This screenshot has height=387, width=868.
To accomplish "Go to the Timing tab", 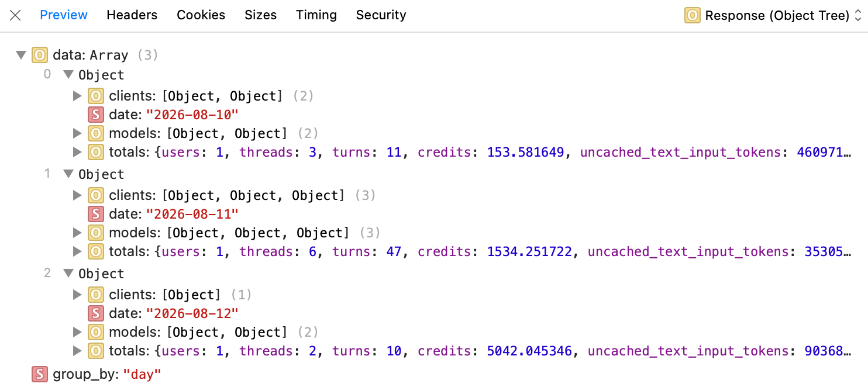I will 316,15.
